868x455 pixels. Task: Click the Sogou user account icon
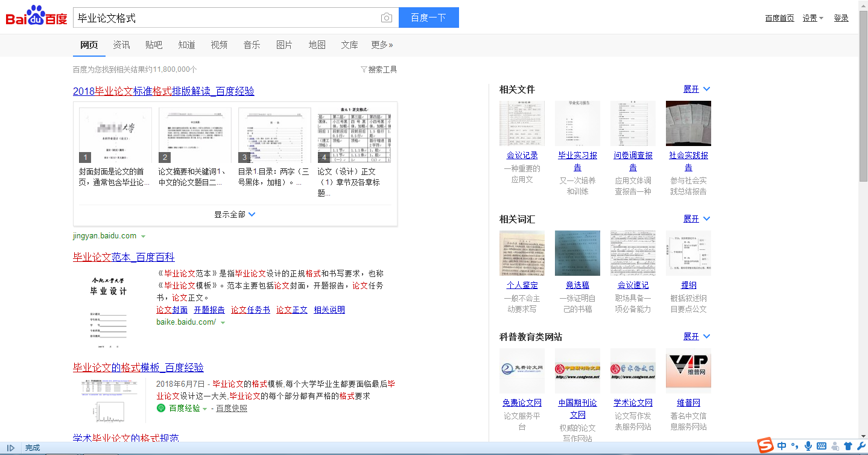click(x=835, y=447)
